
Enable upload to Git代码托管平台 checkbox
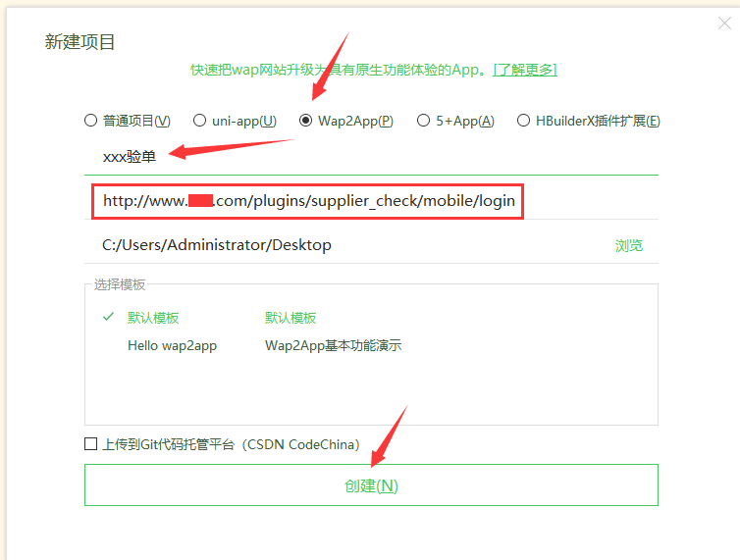[x=91, y=444]
